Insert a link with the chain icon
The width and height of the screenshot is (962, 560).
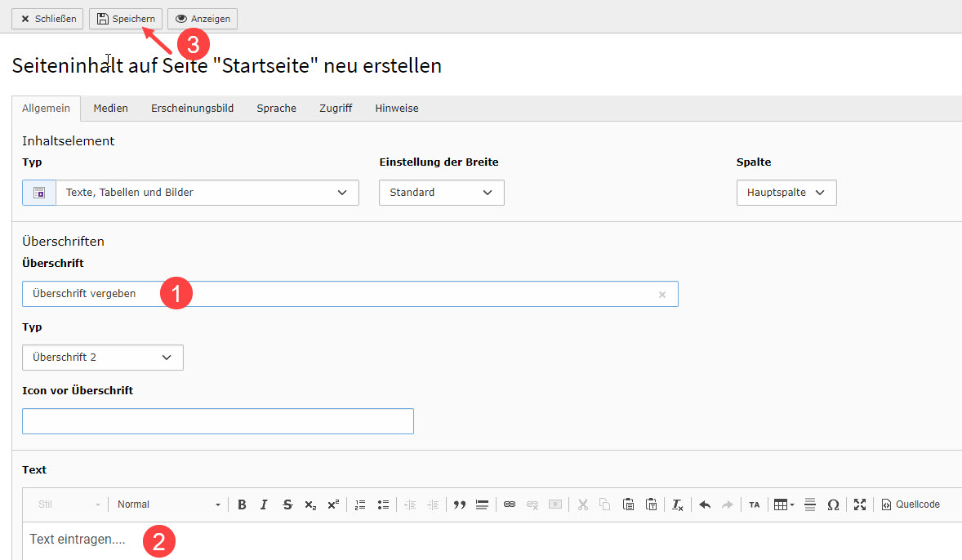tap(510, 504)
